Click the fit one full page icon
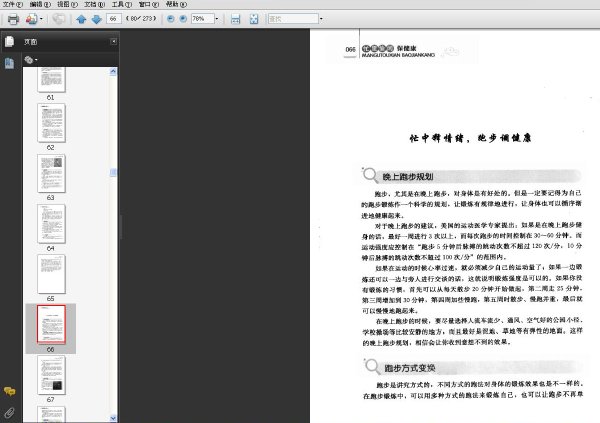600x423 pixels. pos(254,19)
